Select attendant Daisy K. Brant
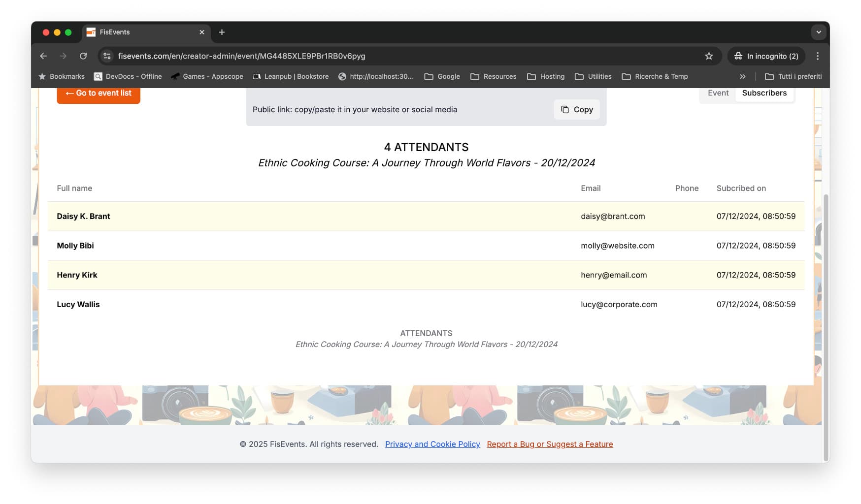 (426, 216)
